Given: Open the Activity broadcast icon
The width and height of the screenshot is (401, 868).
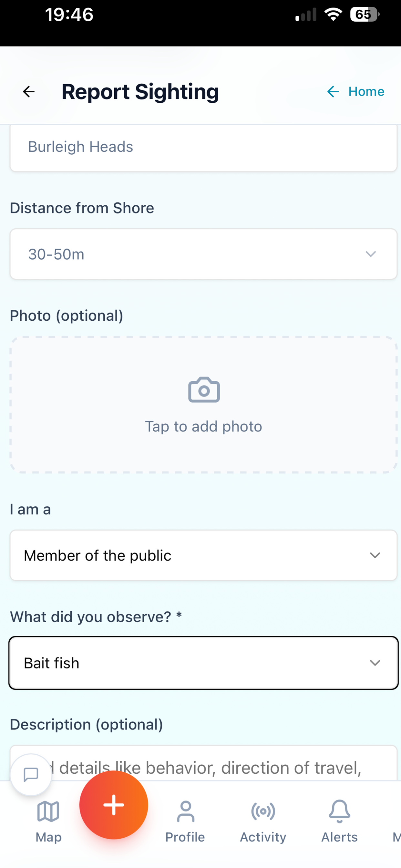Looking at the screenshot, I should (263, 811).
